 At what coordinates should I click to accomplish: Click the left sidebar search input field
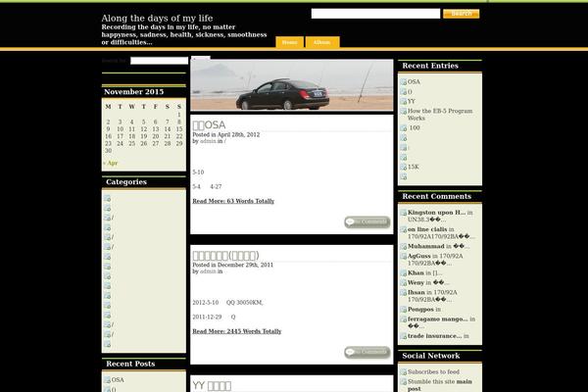[x=160, y=61]
